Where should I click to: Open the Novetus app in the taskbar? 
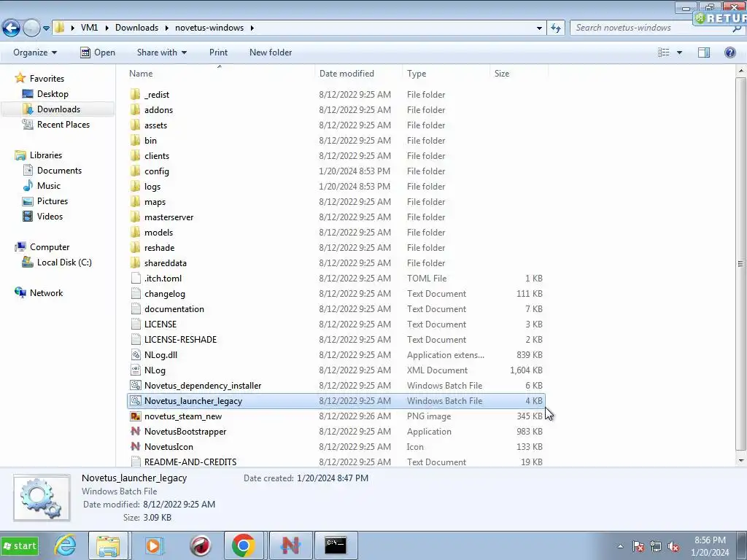coord(290,545)
